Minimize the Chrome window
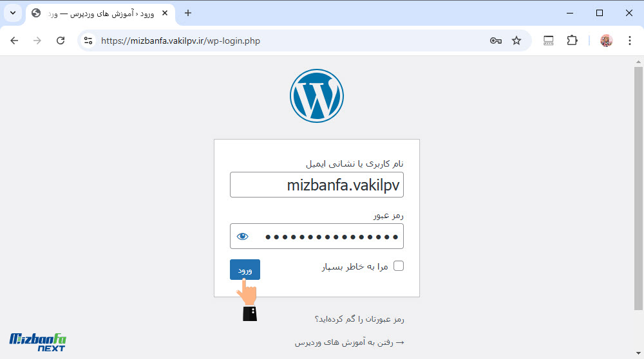 [570, 13]
